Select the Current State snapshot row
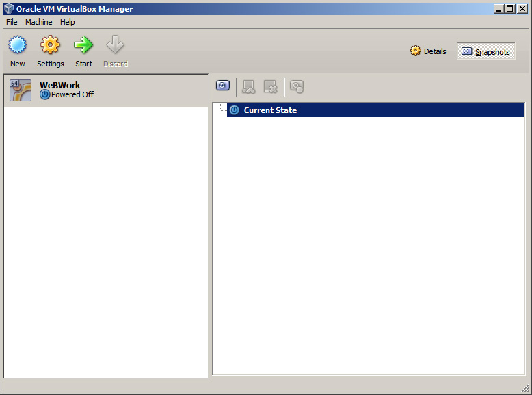The image size is (532, 395). coord(375,110)
